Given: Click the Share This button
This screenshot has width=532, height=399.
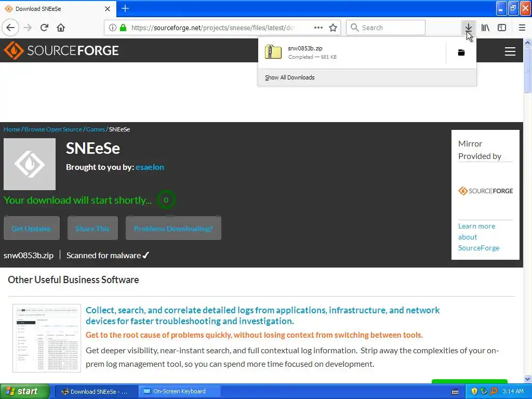Looking at the screenshot, I should pyautogui.click(x=92, y=229).
